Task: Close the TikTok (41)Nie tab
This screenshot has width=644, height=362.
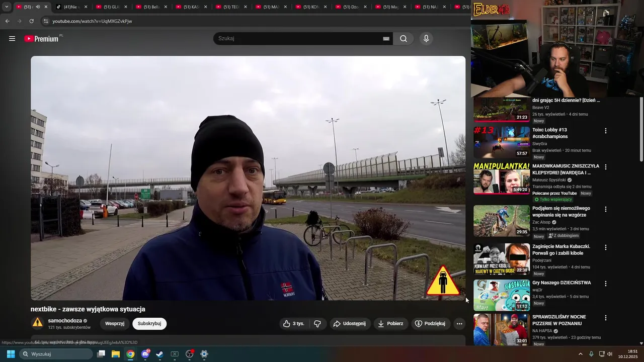Action: pyautogui.click(x=86, y=7)
